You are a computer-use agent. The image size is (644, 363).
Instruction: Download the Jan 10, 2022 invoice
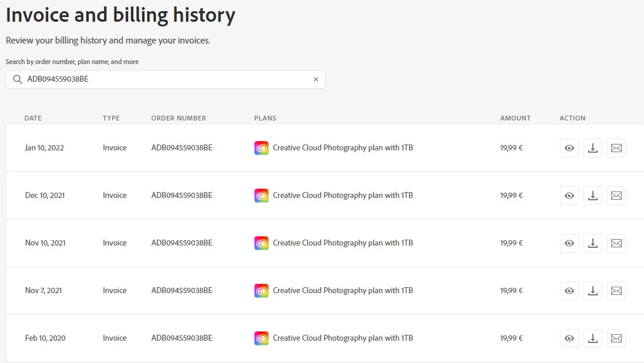pyautogui.click(x=593, y=148)
